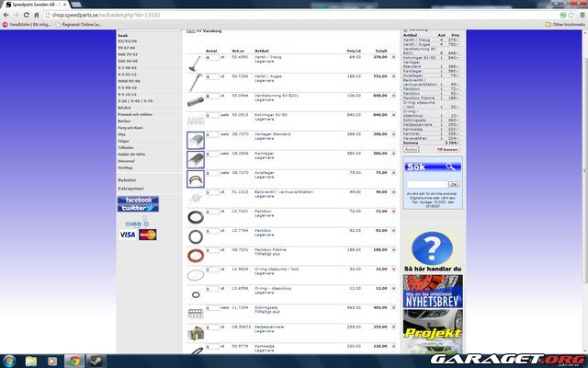
Task: Open the Vevlager Standard product image
Action: pos(196,140)
